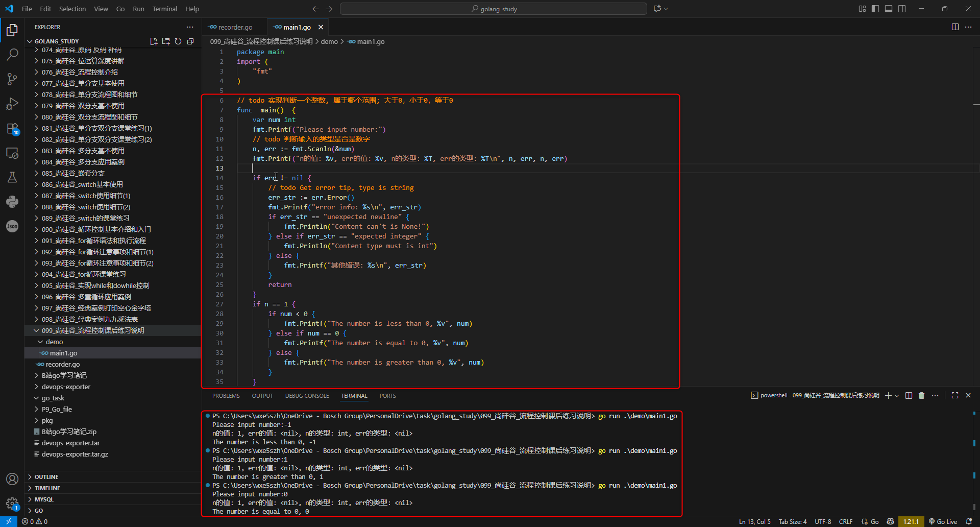The height and width of the screenshot is (527, 980).
Task: Open the Manage gear menu
Action: coord(12,504)
